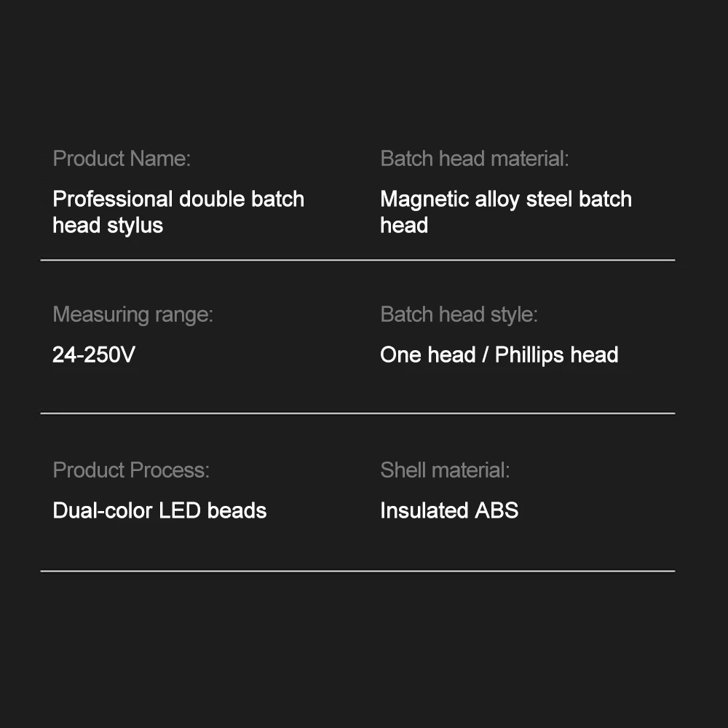Image resolution: width=728 pixels, height=728 pixels.
Task: Click the divider line below Measuring range row
Action: pyautogui.click(x=357, y=414)
